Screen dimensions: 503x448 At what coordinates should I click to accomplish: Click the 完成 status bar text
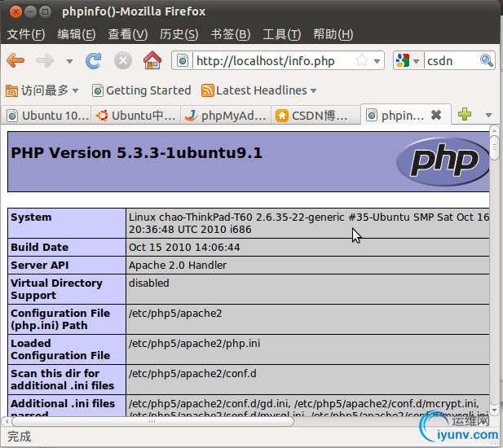(x=20, y=437)
